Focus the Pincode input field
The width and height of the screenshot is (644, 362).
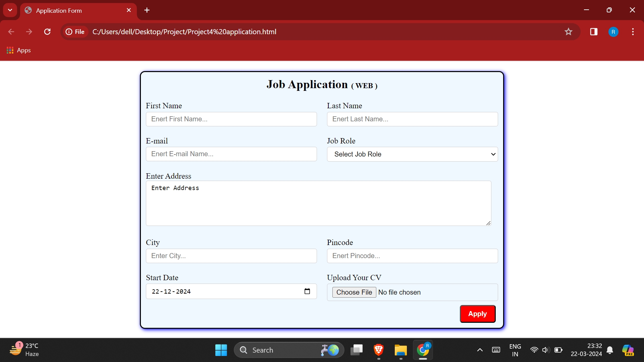(412, 256)
